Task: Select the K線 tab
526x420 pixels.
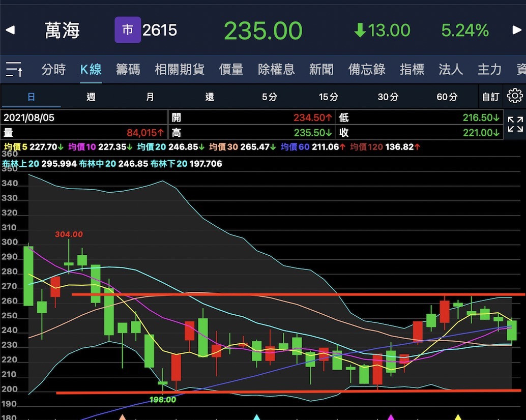Action: coord(91,69)
